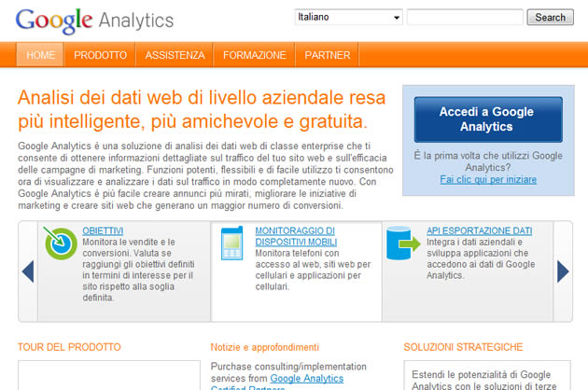
Task: Open the Italiano language dropdown
Action: click(349, 17)
